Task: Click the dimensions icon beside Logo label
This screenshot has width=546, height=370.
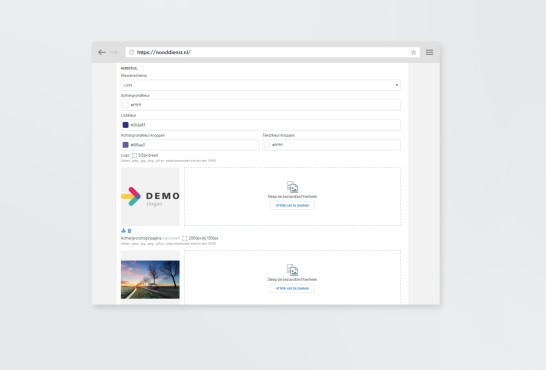Action: pos(134,156)
